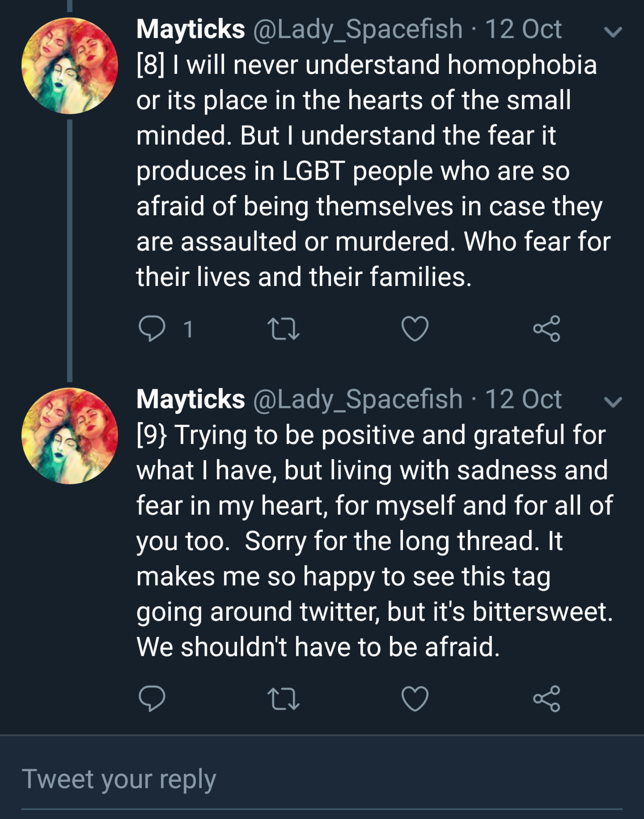The width and height of the screenshot is (644, 819).
Task: Retweet the tweet numbered [9]
Action: coord(283,699)
